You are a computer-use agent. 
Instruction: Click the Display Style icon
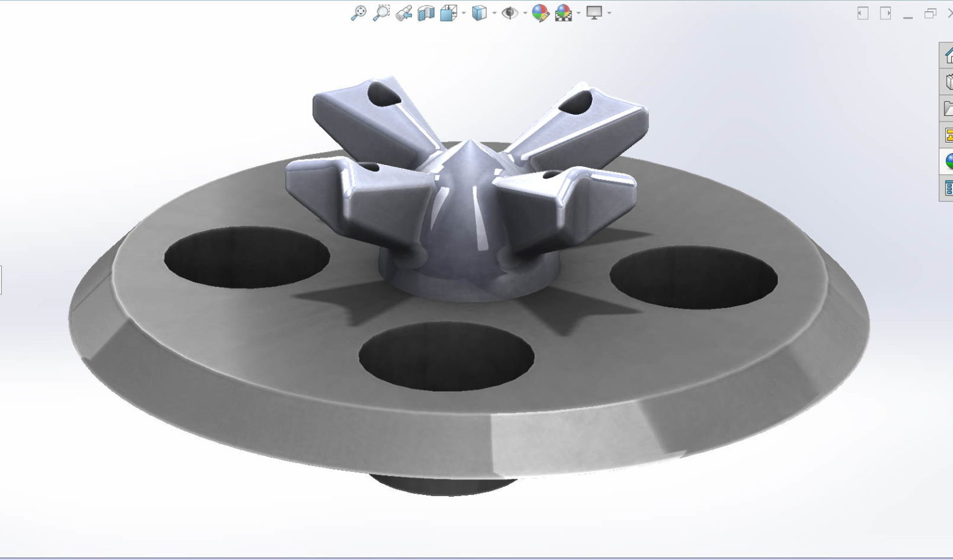pyautogui.click(x=478, y=12)
